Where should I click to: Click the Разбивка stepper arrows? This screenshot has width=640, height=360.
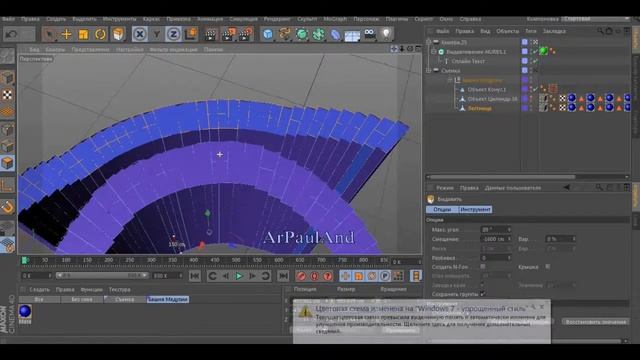click(509, 258)
